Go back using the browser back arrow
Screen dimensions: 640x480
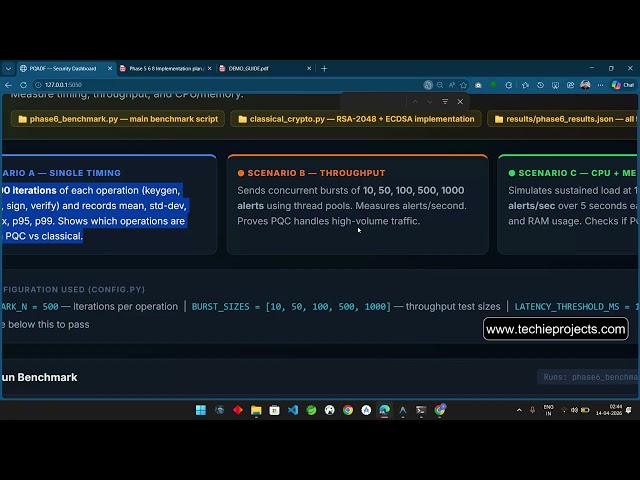[x=8, y=85]
